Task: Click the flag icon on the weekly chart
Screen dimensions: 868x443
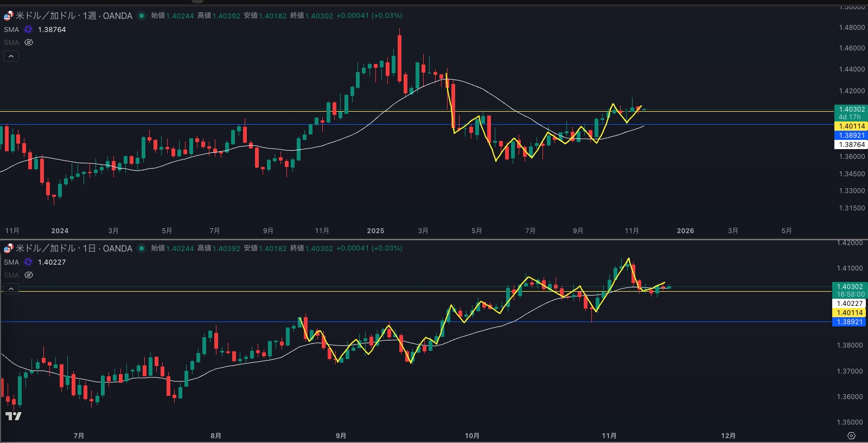Action: point(8,16)
